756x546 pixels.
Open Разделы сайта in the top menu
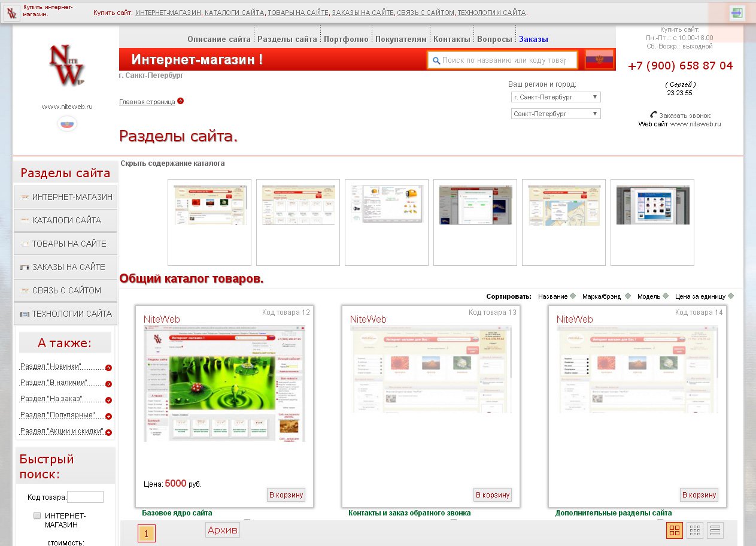tap(287, 40)
